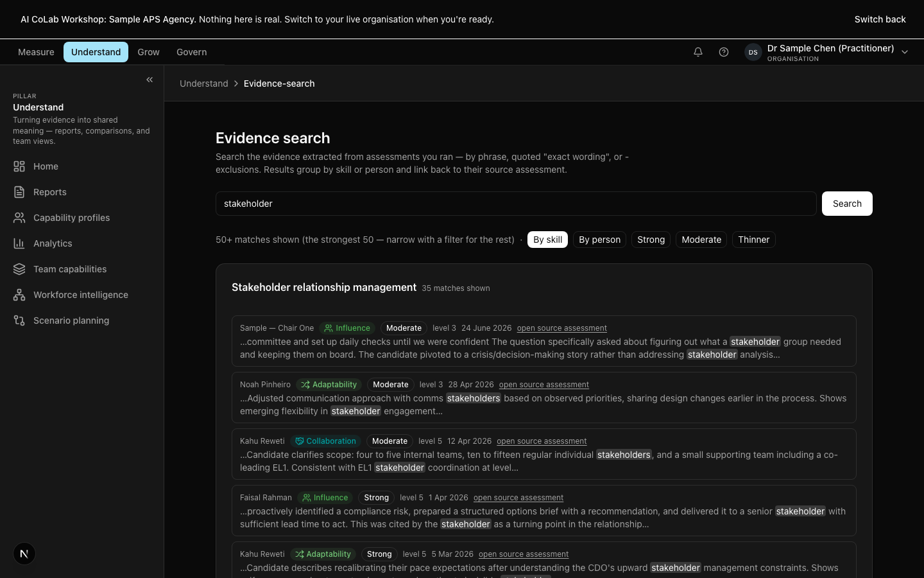
Task: Click the Adaptability shuffle icon on Noah Pinheiro row
Action: click(305, 385)
